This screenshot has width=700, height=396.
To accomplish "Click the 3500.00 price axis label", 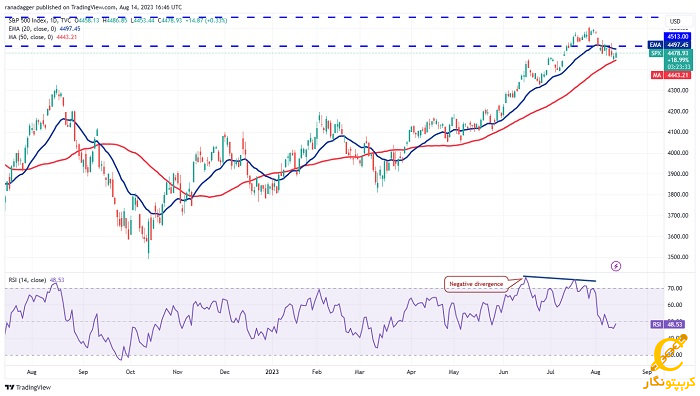I will tap(678, 257).
